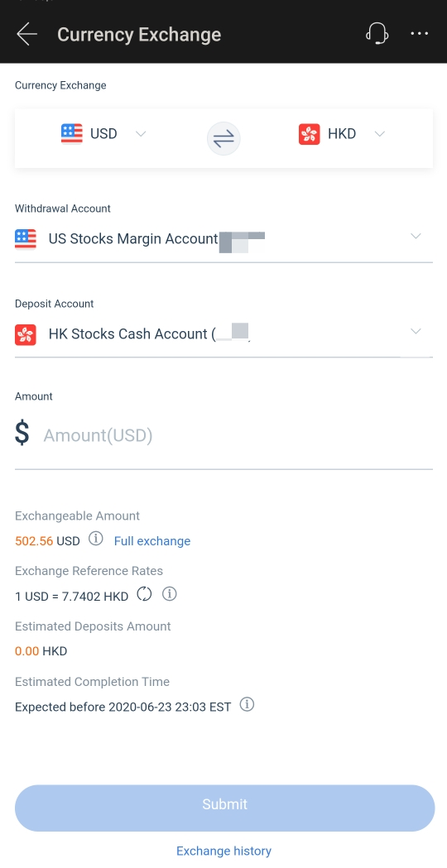Open the USD source currency dropdown

pyautogui.click(x=141, y=134)
